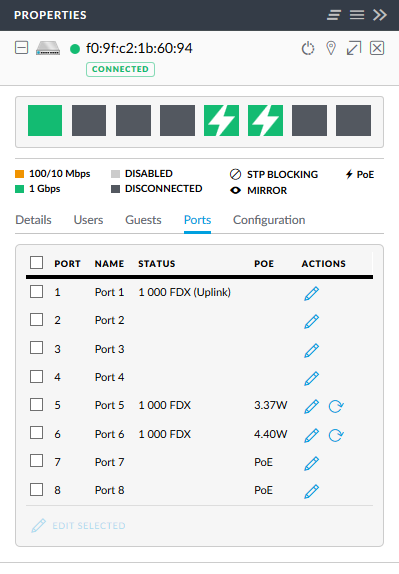Switch to the Details tab

33,220
